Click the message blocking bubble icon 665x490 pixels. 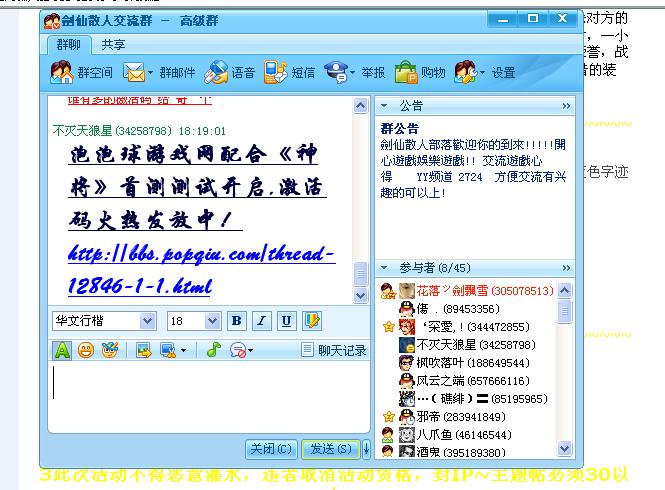(238, 350)
